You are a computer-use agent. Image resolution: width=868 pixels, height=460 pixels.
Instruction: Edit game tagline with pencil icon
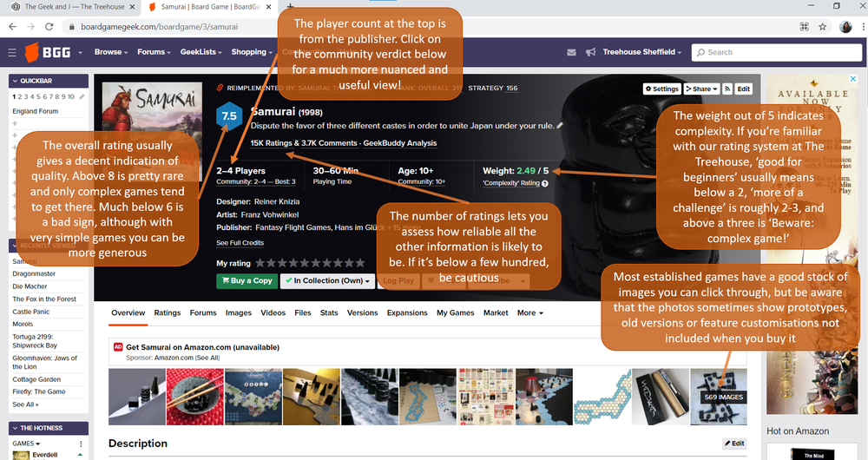pyautogui.click(x=560, y=126)
